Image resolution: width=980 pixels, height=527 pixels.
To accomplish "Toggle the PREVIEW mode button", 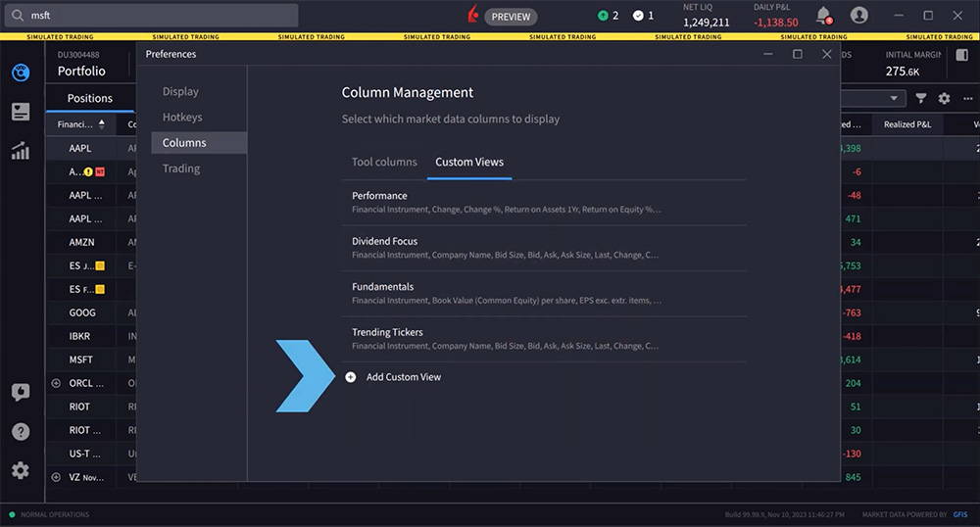I will [x=510, y=17].
